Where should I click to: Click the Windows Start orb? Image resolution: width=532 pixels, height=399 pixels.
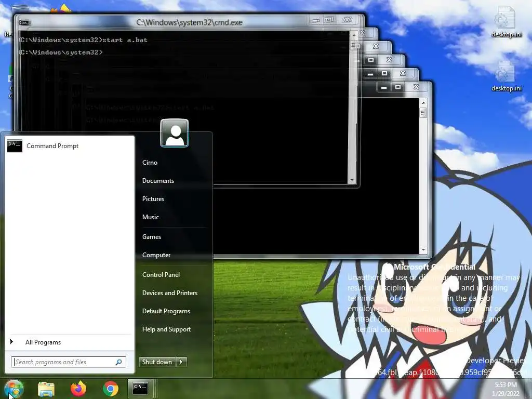click(14, 389)
